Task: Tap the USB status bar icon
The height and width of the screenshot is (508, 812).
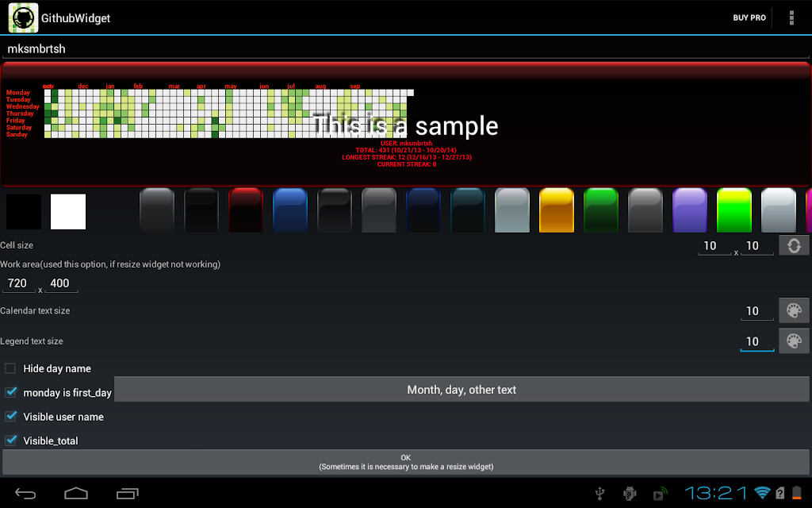Action: pos(599,494)
